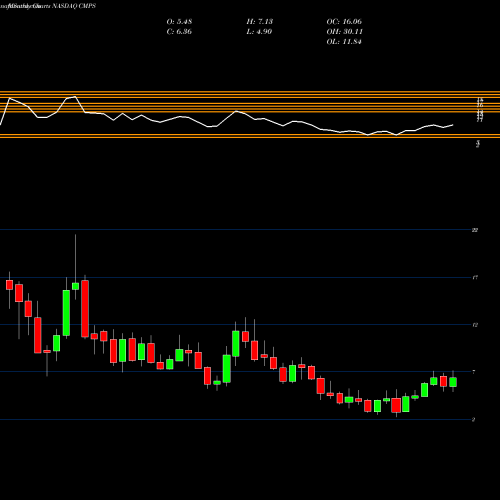Click the 17 price axis label
This screenshot has height=500, width=500.
click(x=475, y=277)
